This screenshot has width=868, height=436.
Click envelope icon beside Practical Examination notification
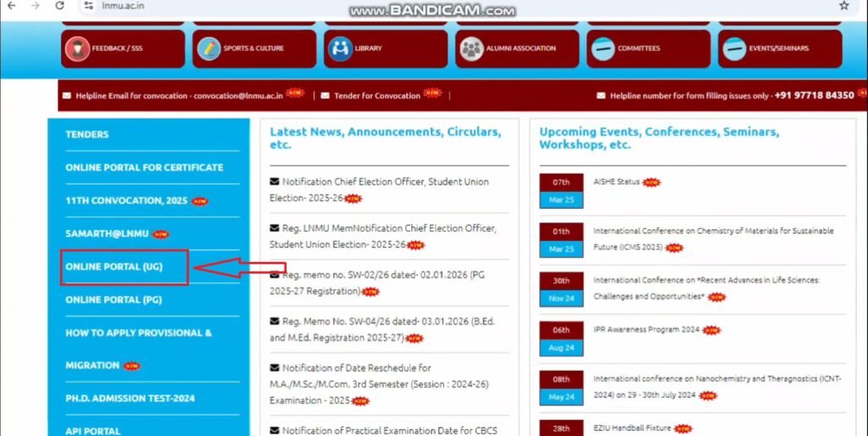point(275,430)
